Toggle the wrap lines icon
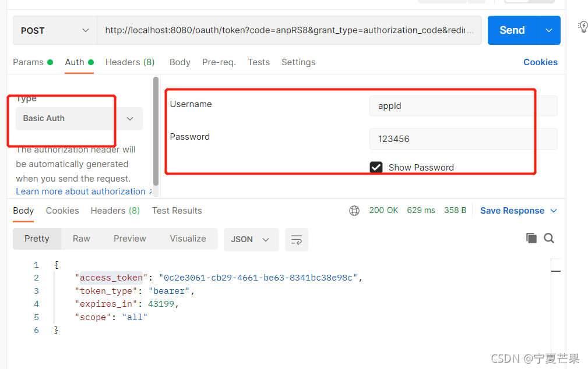 click(296, 239)
